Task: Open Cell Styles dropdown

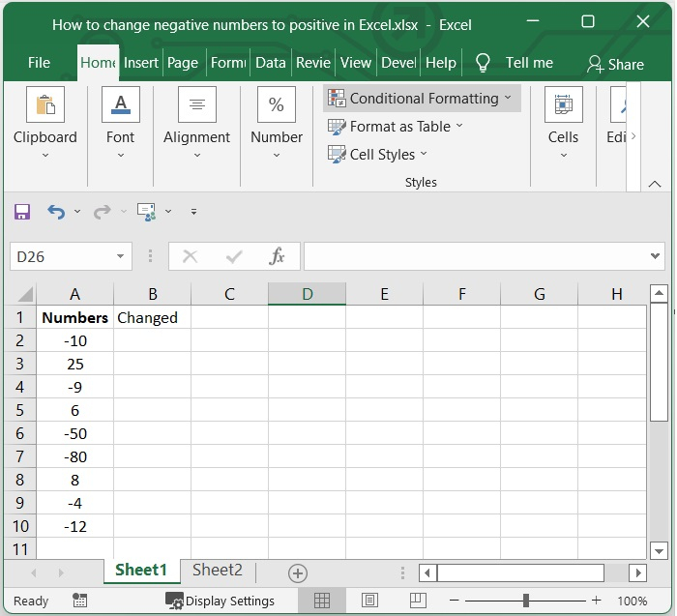Action: coord(377,154)
